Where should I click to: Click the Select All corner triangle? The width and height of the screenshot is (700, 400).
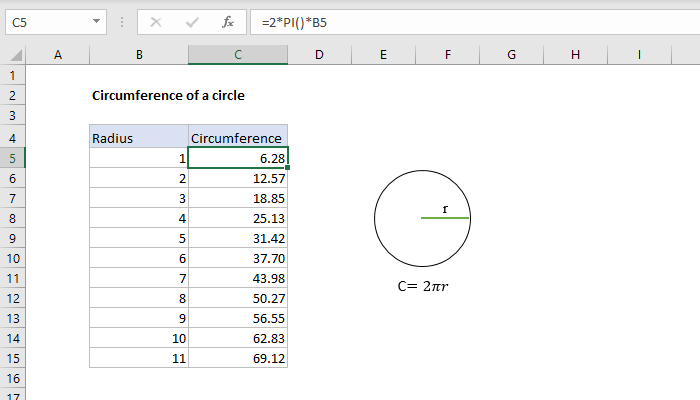pyautogui.click(x=16, y=55)
